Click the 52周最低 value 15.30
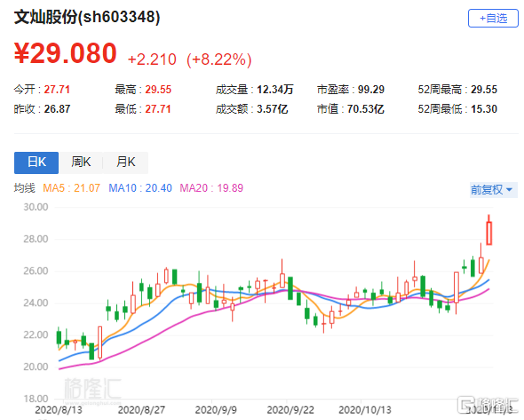524x420 pixels. tap(484, 109)
